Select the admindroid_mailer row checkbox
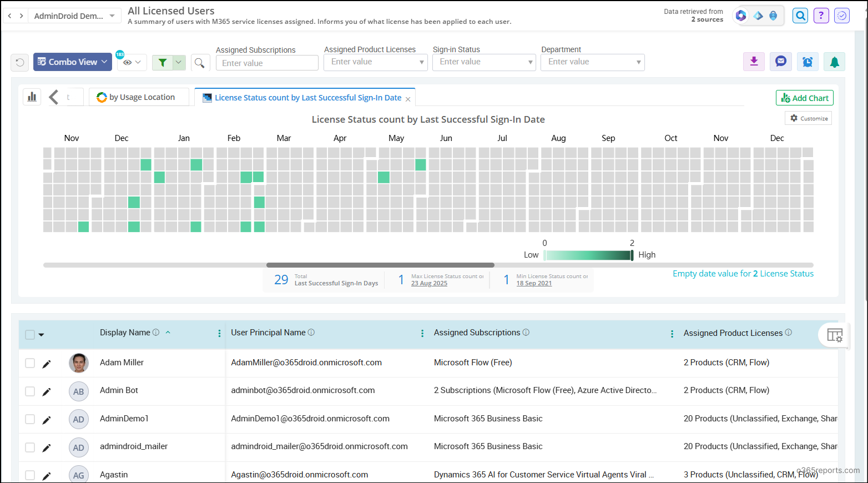The image size is (868, 483). click(x=30, y=447)
